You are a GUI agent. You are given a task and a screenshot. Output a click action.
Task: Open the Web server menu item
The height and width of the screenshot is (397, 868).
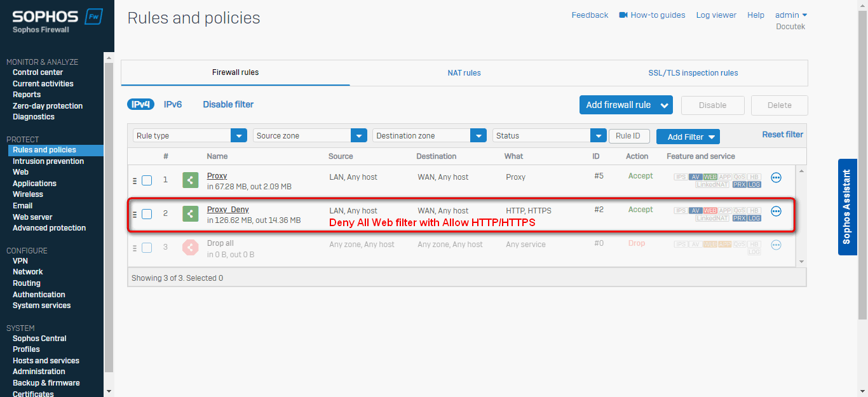tap(32, 217)
